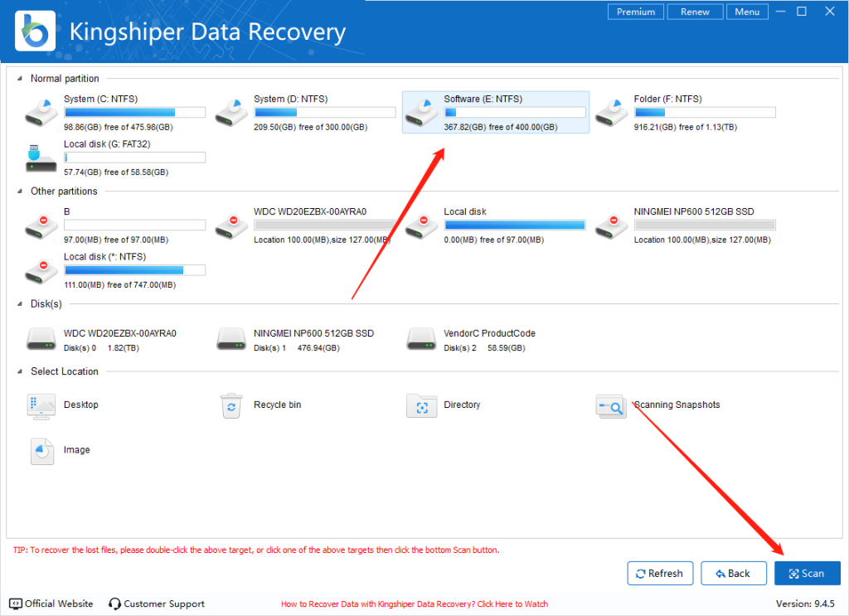Screen dimensions: 849x616
Task: Select WDC WD20EZBX partition icon under Other partitions
Action: [231, 226]
